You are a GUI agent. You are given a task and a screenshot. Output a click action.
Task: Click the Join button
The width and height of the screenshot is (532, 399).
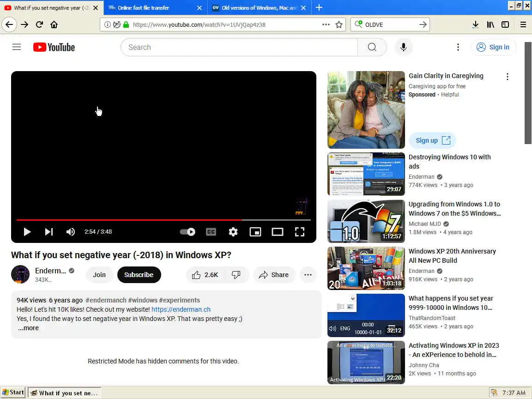[x=99, y=275]
